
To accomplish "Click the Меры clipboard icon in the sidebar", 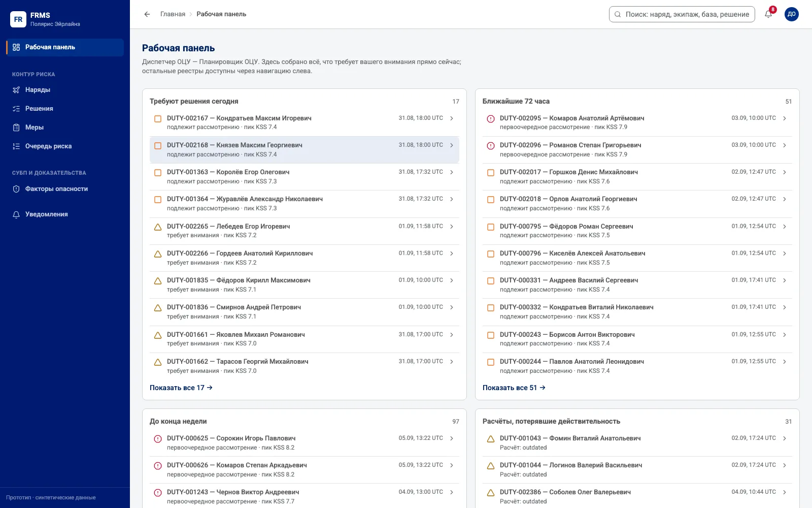I will pyautogui.click(x=16, y=128).
